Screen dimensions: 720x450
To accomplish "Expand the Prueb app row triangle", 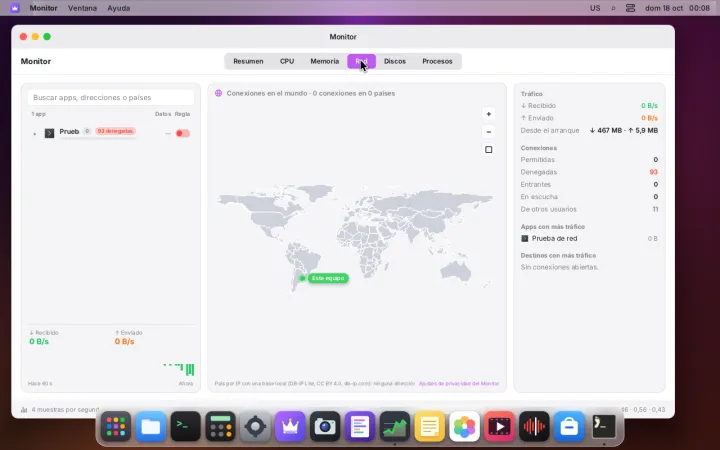I will tap(34, 134).
